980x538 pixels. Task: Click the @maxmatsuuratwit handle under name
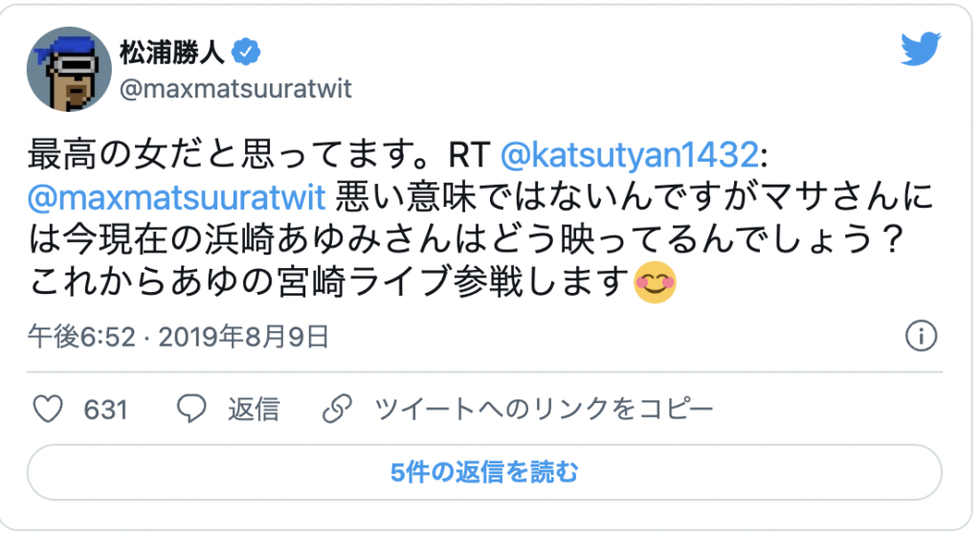(235, 89)
